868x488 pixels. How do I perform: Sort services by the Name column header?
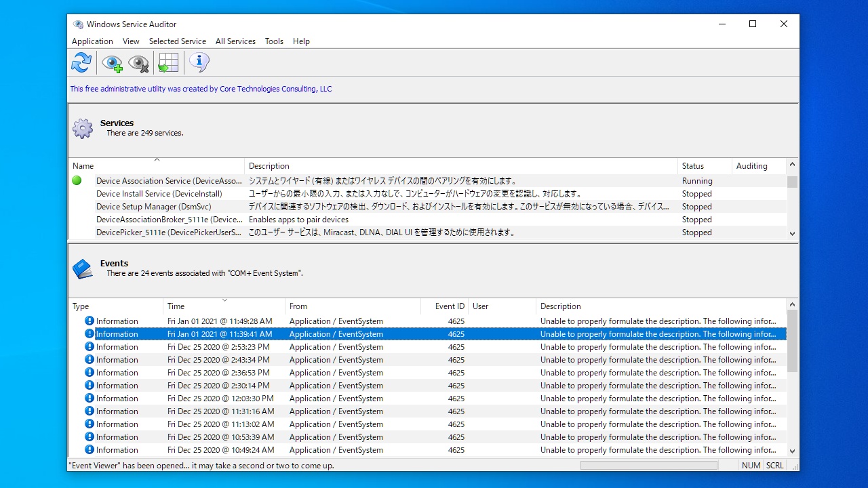point(156,166)
